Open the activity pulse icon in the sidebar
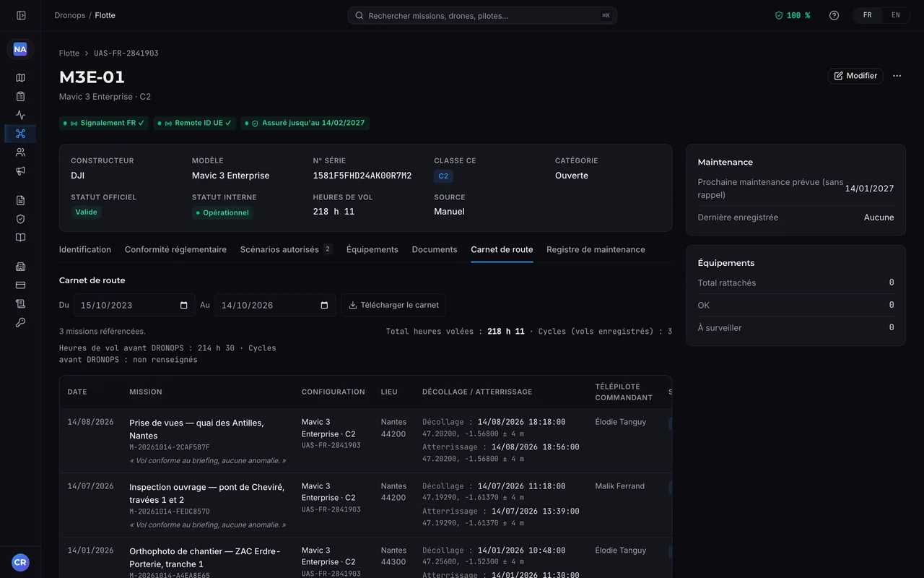The width and height of the screenshot is (924, 578). (x=20, y=115)
